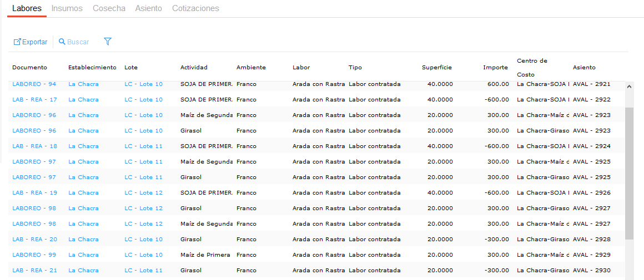
Task: Sort by the Documento column header
Action: 29,68
